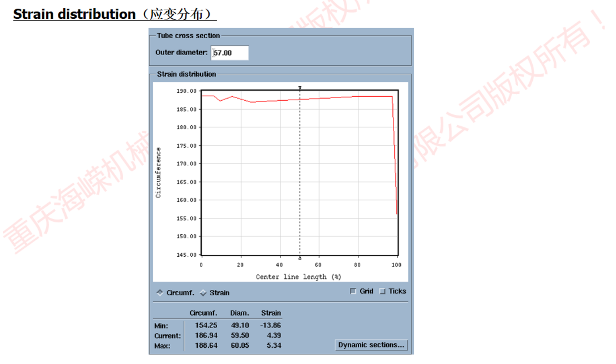The height and width of the screenshot is (364, 616).
Task: Click the Outer diameter input field
Action: tap(230, 53)
